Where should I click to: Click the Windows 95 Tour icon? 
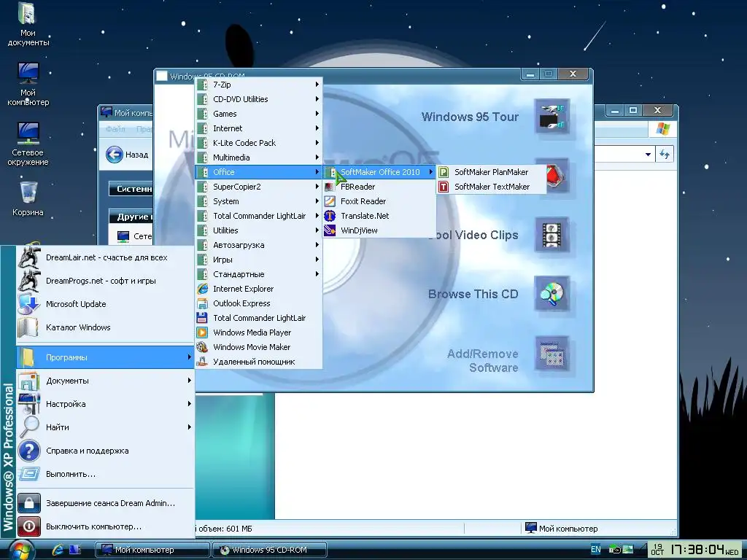(551, 117)
